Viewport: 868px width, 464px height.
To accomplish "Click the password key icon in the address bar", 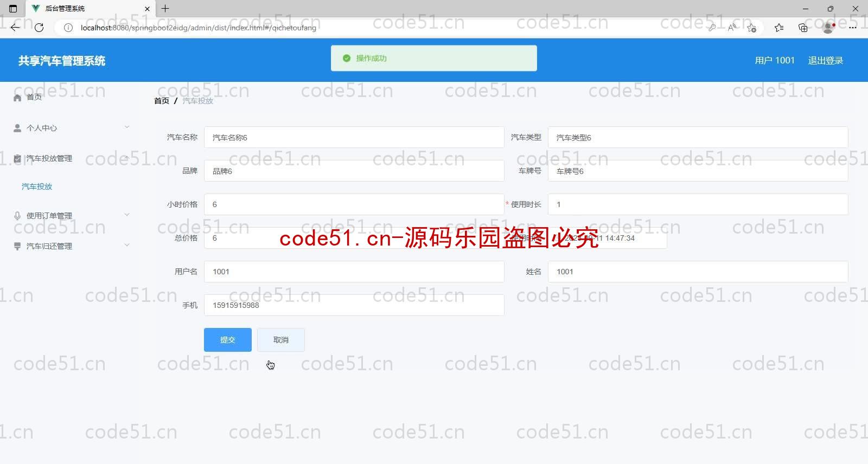I will pyautogui.click(x=712, y=28).
